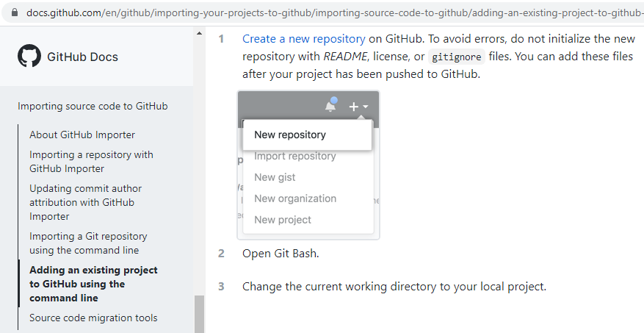Open Importing a Git repository using command line
This screenshot has height=333, width=644.
[x=88, y=243]
